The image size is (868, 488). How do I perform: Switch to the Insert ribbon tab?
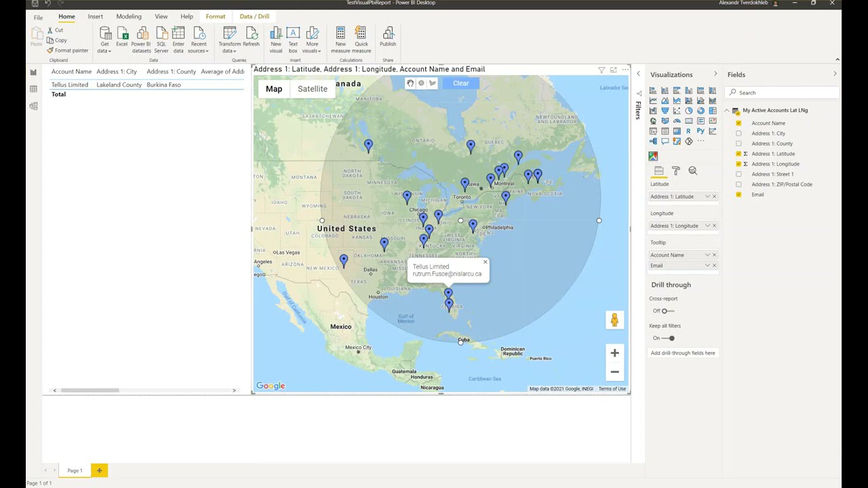click(95, 16)
